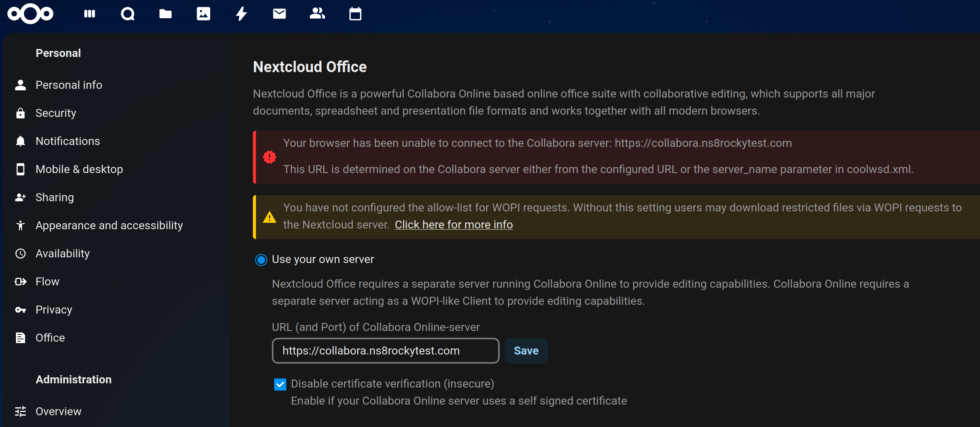Open the Contacts app icon
The image size is (980, 427).
pos(317,14)
